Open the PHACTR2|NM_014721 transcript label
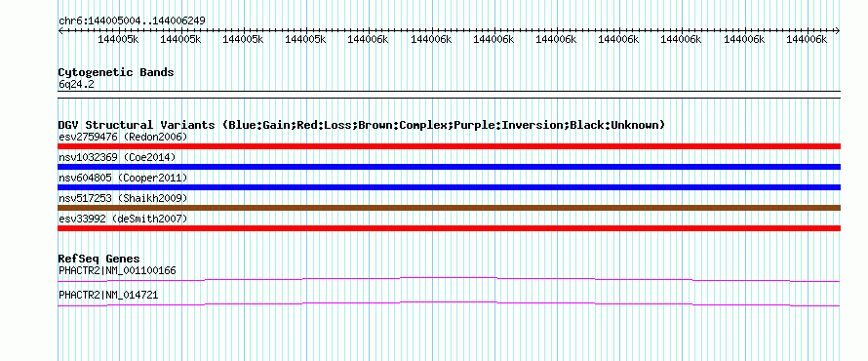Image resolution: width=868 pixels, height=361 pixels. tap(108, 295)
